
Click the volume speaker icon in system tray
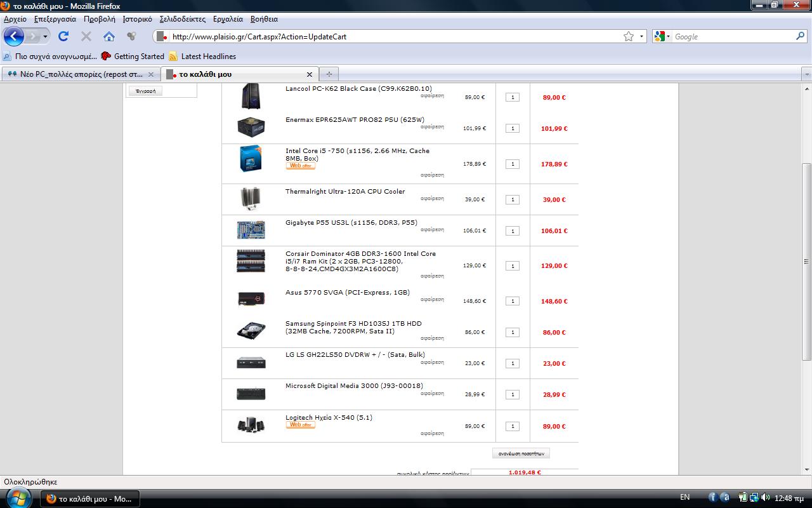coord(765,497)
